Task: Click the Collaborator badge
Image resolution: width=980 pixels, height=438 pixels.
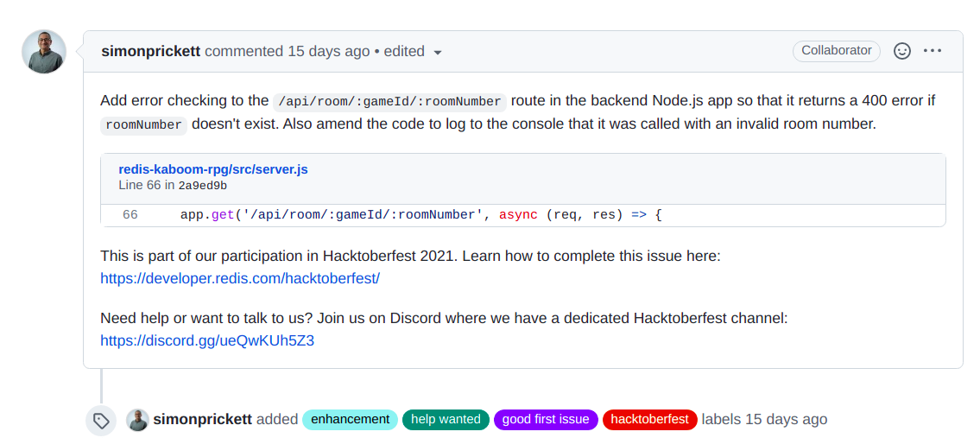Action: pos(837,51)
